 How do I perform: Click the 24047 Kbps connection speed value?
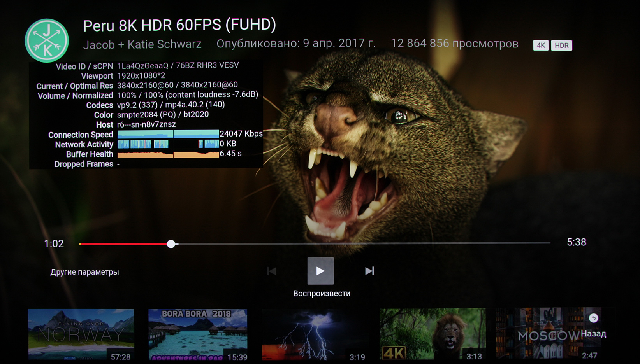[x=241, y=134]
